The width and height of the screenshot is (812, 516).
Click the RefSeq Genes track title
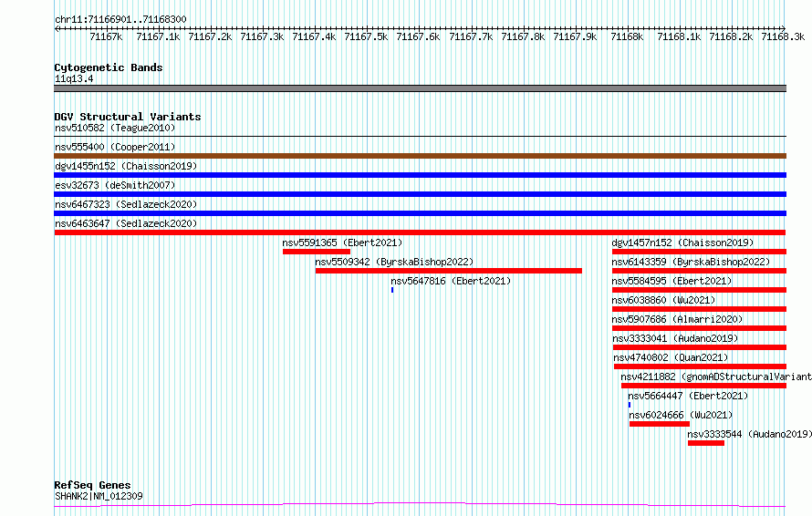point(92,485)
